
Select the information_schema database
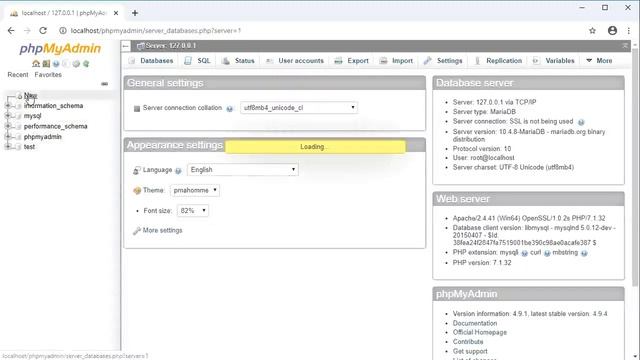click(53, 106)
